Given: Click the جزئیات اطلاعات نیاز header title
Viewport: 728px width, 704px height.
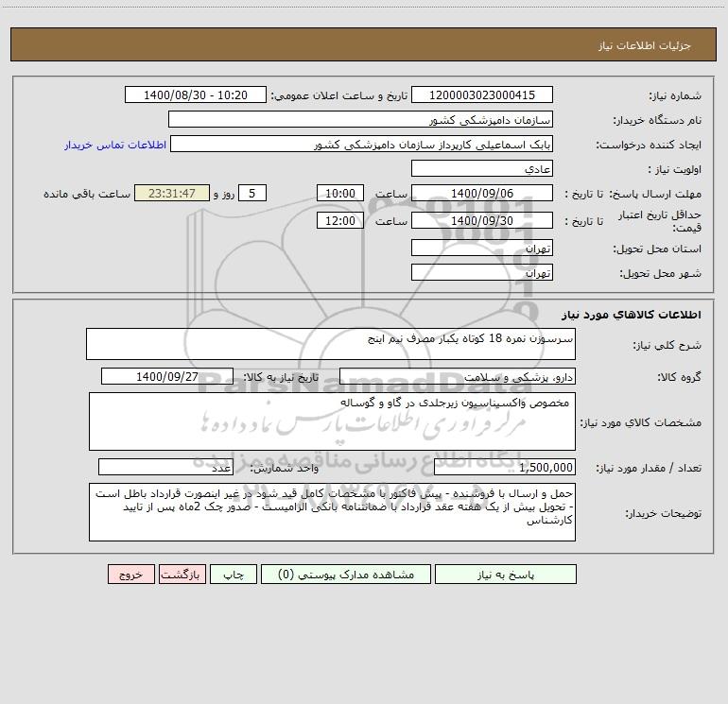Looking at the screenshot, I should (645, 45).
